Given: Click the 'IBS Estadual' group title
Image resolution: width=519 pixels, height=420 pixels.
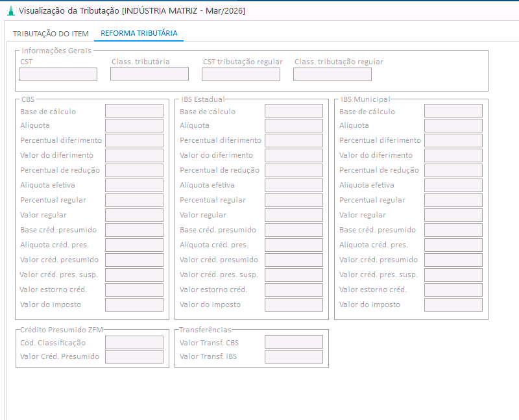Looking at the screenshot, I should pyautogui.click(x=203, y=99).
